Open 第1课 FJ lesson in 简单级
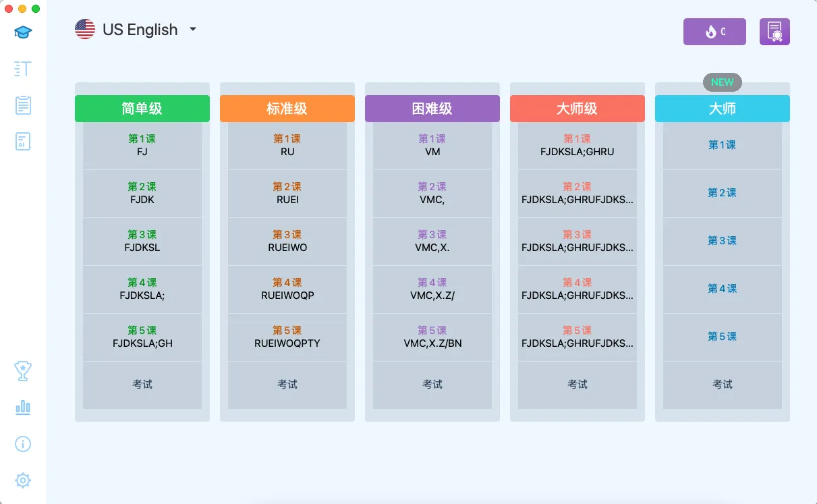817x504 pixels. [x=142, y=145]
